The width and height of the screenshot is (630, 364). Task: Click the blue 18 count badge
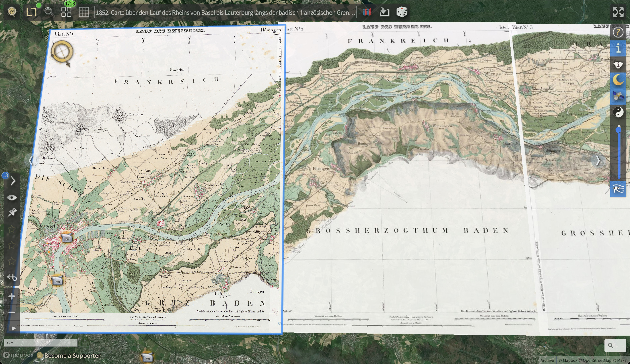pyautogui.click(x=5, y=175)
